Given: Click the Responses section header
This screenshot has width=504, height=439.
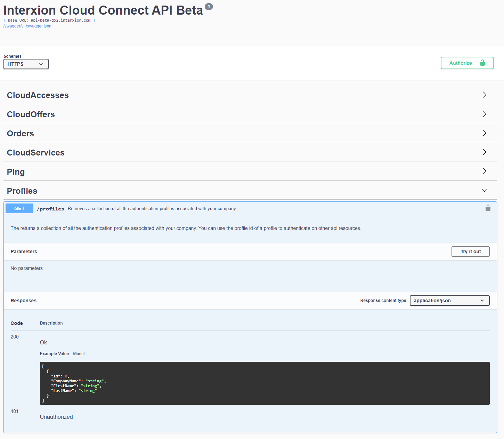Looking at the screenshot, I should coord(23,301).
